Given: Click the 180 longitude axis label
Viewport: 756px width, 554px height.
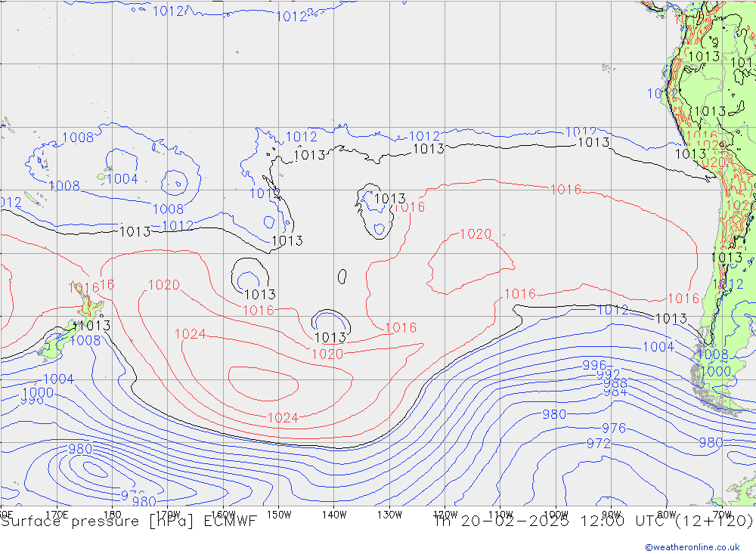Looking at the screenshot, I should point(113,515).
